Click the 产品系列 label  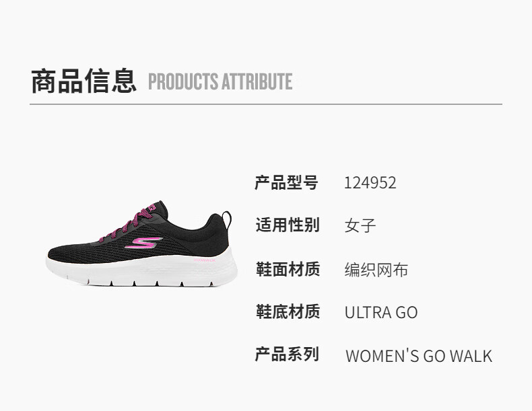287,354
